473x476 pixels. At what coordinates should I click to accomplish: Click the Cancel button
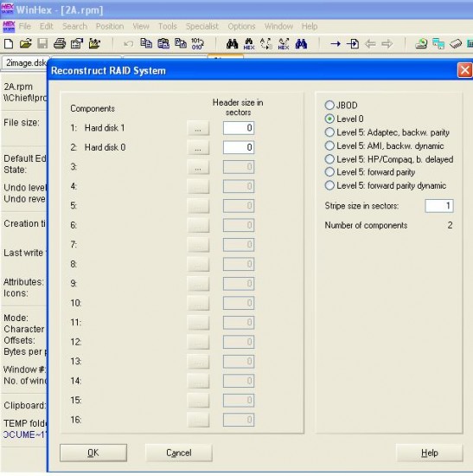[x=179, y=453]
